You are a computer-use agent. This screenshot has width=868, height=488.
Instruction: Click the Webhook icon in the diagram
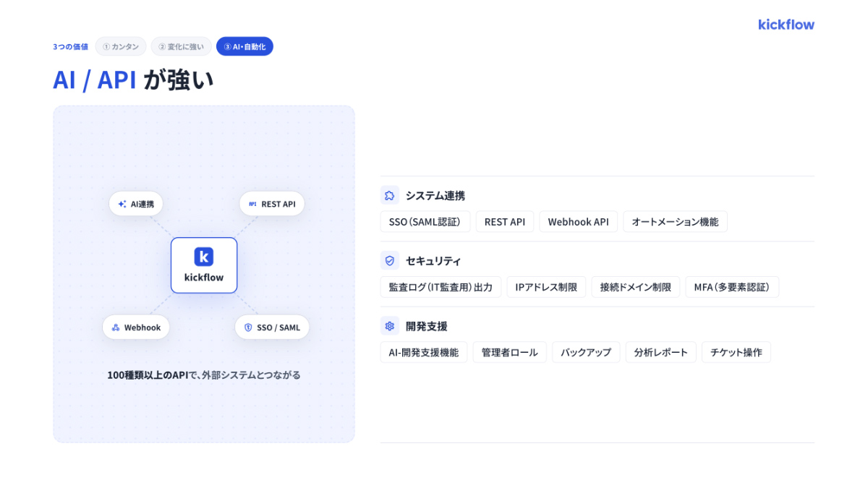pyautogui.click(x=116, y=328)
